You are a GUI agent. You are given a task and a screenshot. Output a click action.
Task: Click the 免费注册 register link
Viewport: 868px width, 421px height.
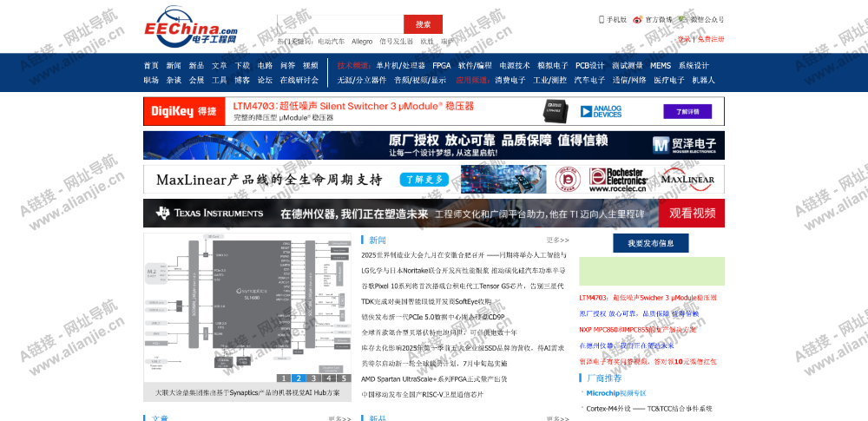(x=711, y=39)
